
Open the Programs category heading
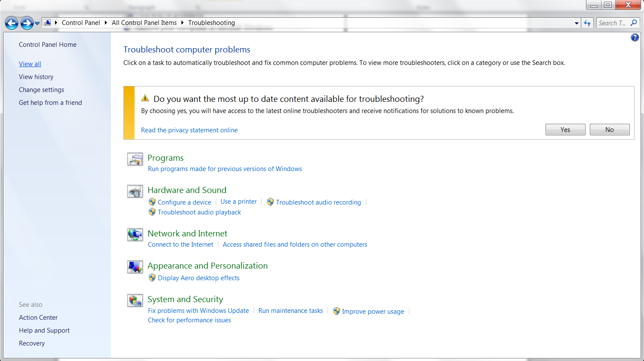pos(166,158)
